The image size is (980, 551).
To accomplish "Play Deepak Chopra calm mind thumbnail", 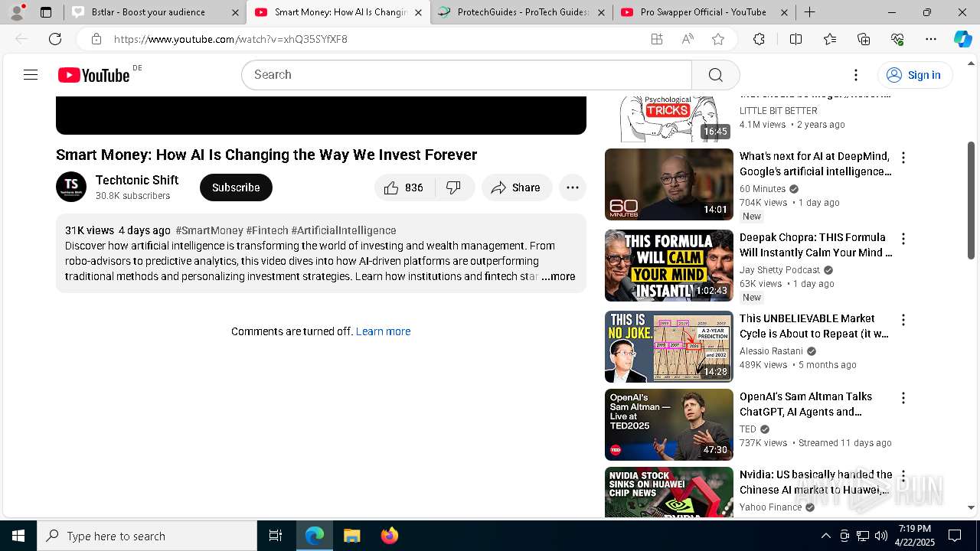I will [669, 266].
